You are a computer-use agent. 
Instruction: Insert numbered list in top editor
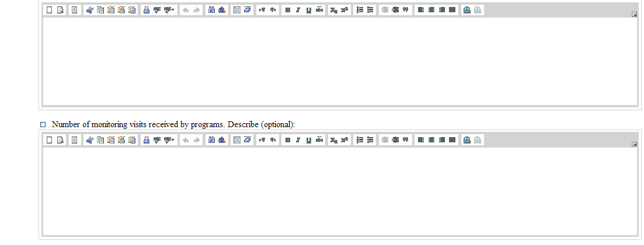pos(360,10)
